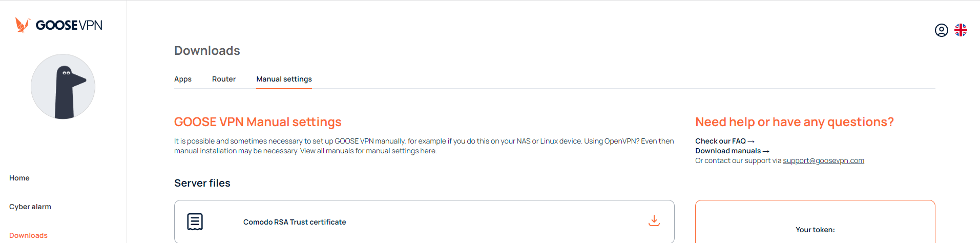Image resolution: width=980 pixels, height=243 pixels.
Task: Switch to the Router tab
Action: tap(224, 79)
